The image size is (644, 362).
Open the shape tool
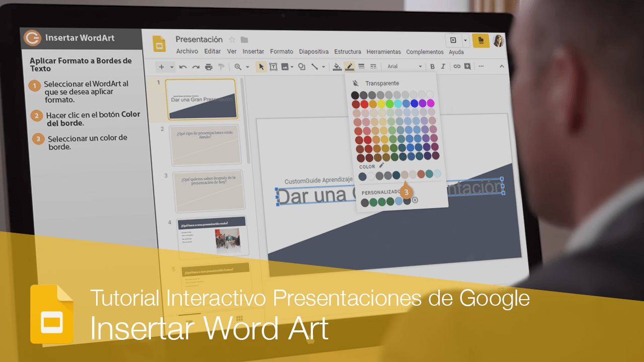pyautogui.click(x=302, y=66)
